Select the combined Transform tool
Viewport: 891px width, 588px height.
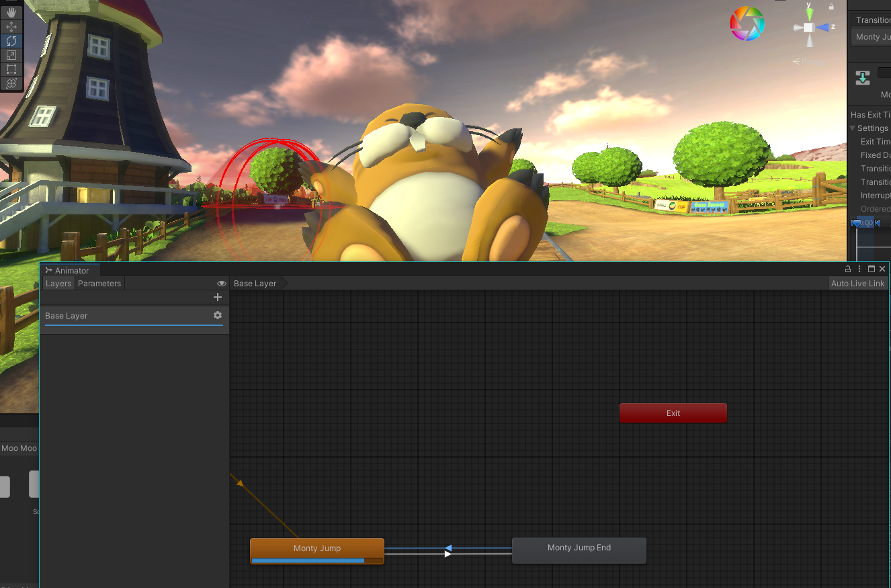pos(11,83)
